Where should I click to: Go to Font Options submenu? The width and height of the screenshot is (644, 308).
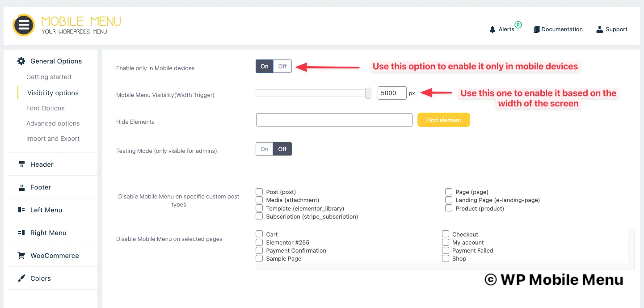[46, 108]
